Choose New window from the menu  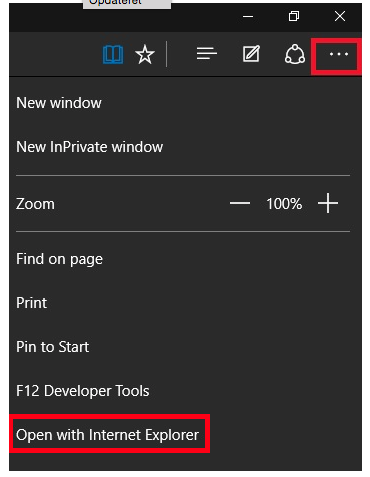[x=59, y=103]
